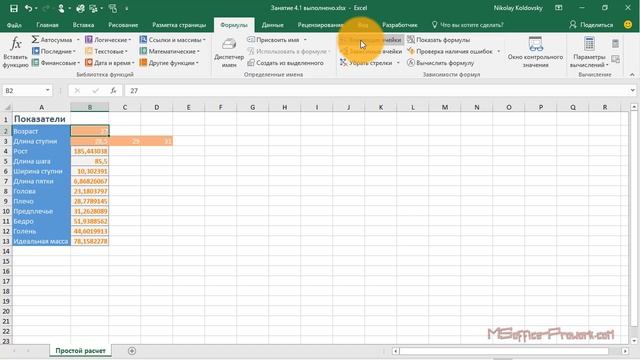Click the greyed-out Redo arrow
This screenshot has width=640, height=360.
pos(45,8)
